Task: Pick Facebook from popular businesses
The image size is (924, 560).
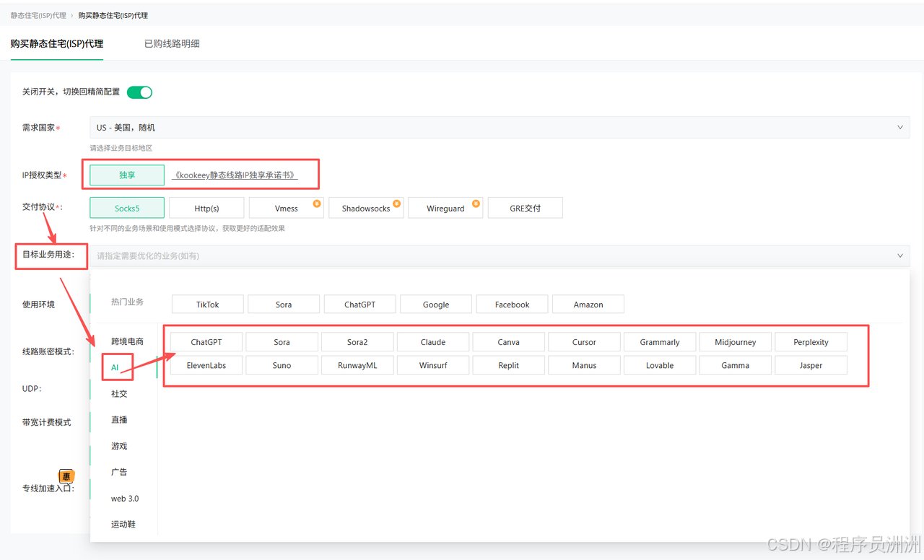Action: tap(513, 304)
